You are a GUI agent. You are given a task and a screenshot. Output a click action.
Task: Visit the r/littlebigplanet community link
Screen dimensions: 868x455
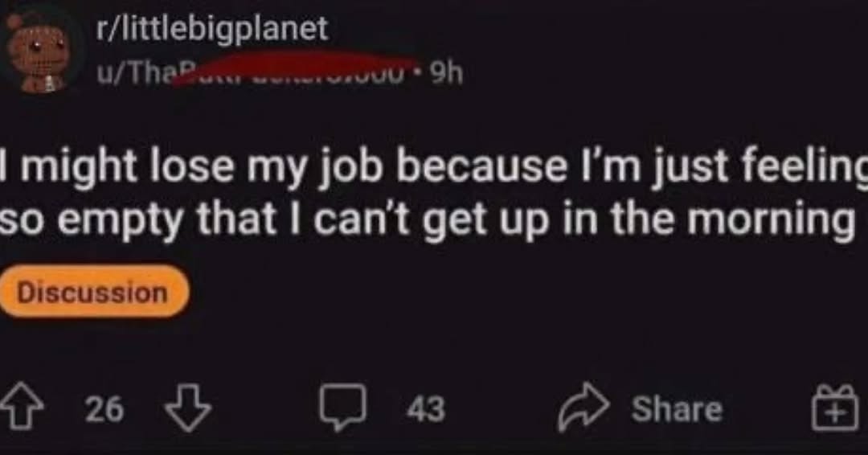212,28
